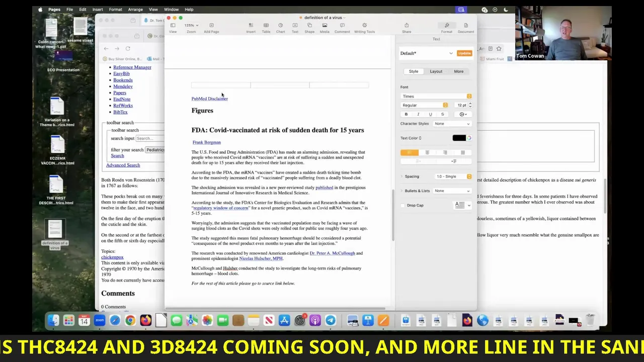Open the Arrange menu
Screen dimensions: 644x362
point(135,10)
